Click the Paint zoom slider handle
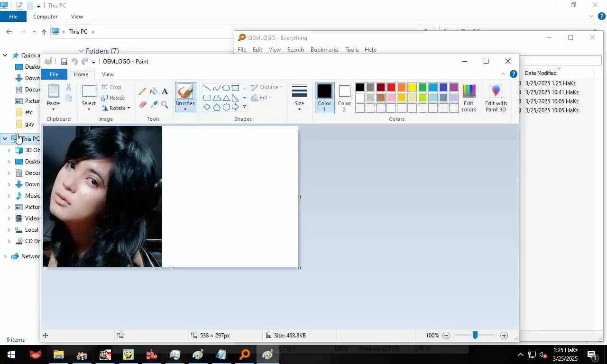 [475, 336]
